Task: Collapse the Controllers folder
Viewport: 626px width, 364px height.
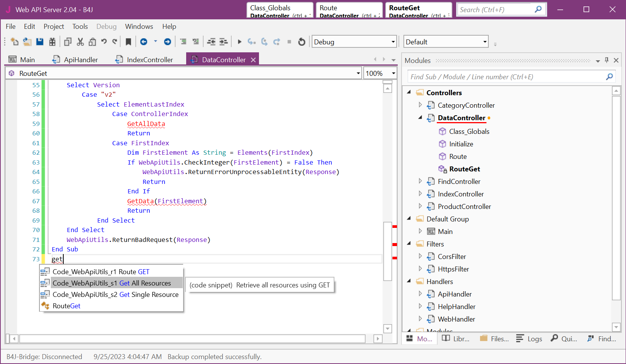Action: [x=409, y=93]
